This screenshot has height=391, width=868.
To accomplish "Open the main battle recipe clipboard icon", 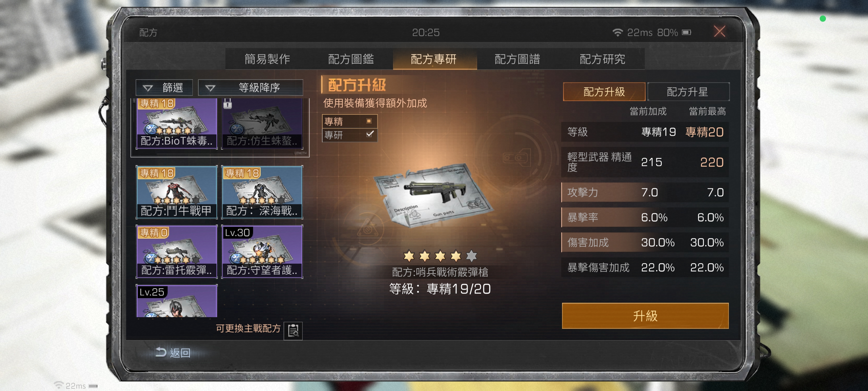I will pos(293,330).
